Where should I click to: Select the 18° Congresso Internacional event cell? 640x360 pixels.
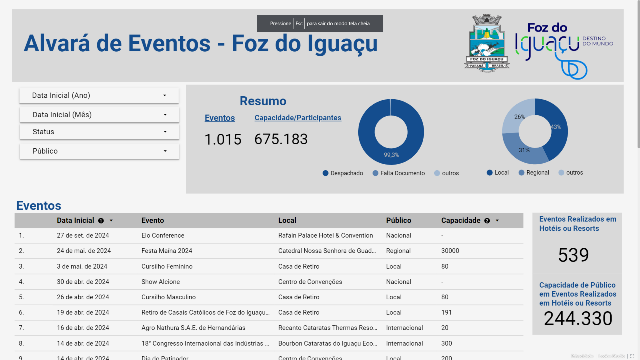click(x=205, y=344)
